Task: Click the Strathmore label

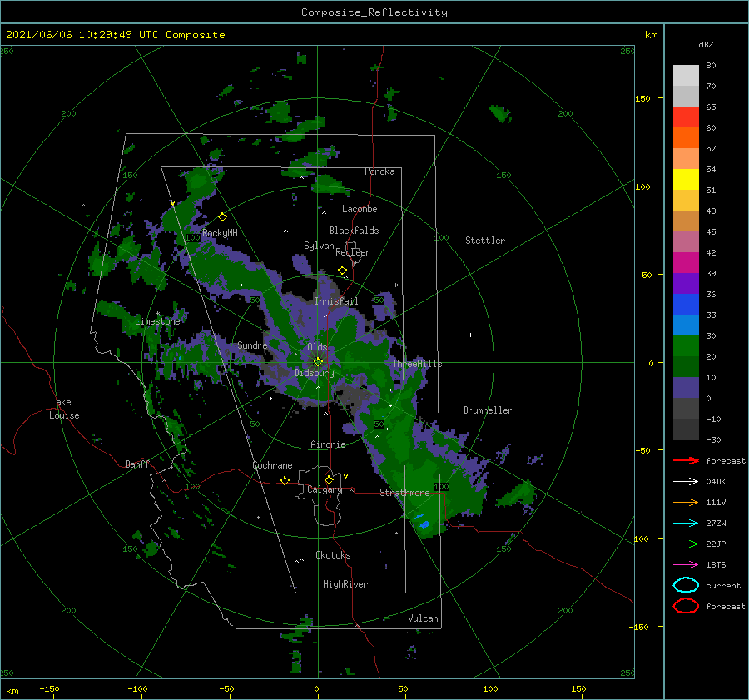Action: click(404, 493)
